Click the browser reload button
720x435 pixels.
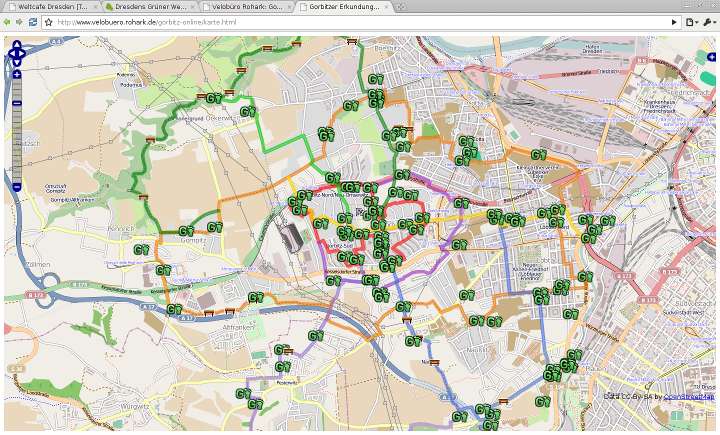pos(33,22)
